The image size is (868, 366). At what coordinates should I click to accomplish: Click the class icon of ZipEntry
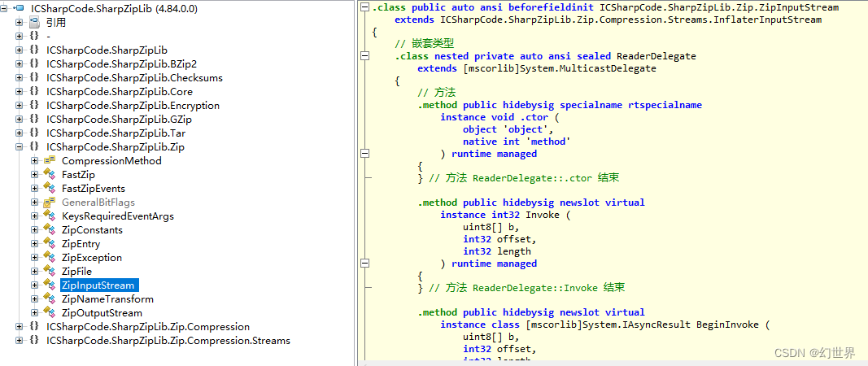tap(50, 244)
